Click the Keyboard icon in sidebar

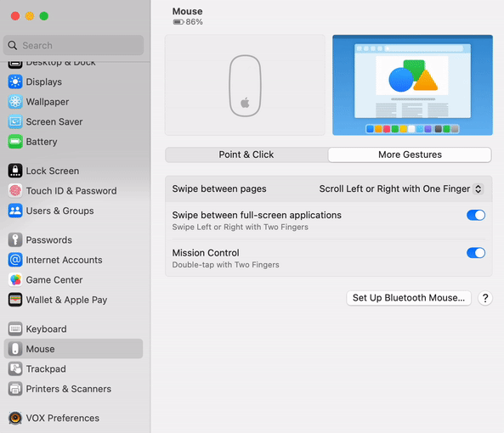15,329
